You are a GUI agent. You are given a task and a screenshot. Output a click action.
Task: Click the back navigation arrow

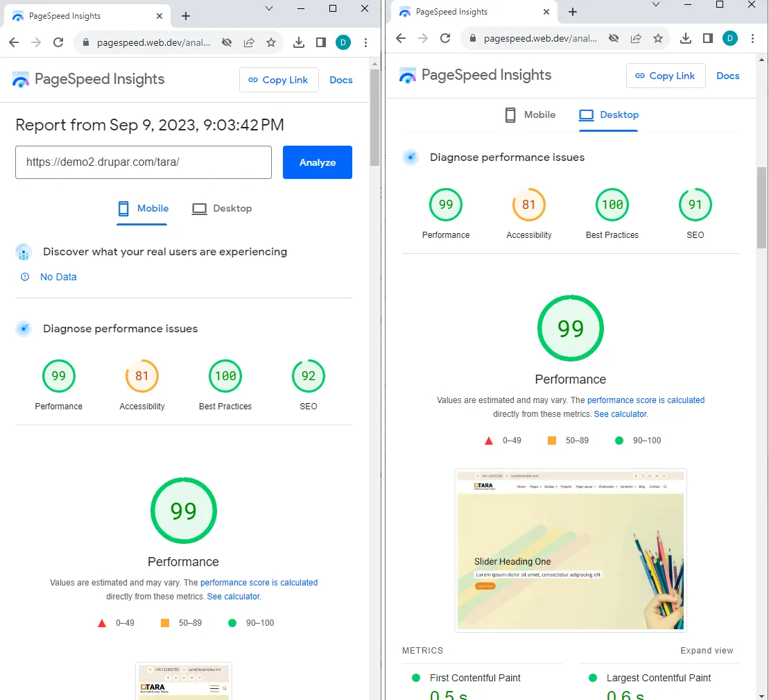[13, 42]
